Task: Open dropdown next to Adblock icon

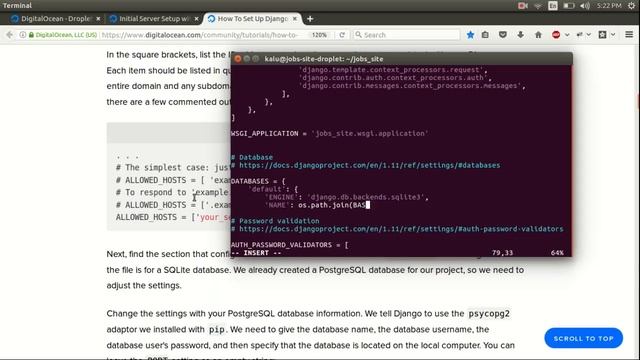Action: tap(567, 35)
